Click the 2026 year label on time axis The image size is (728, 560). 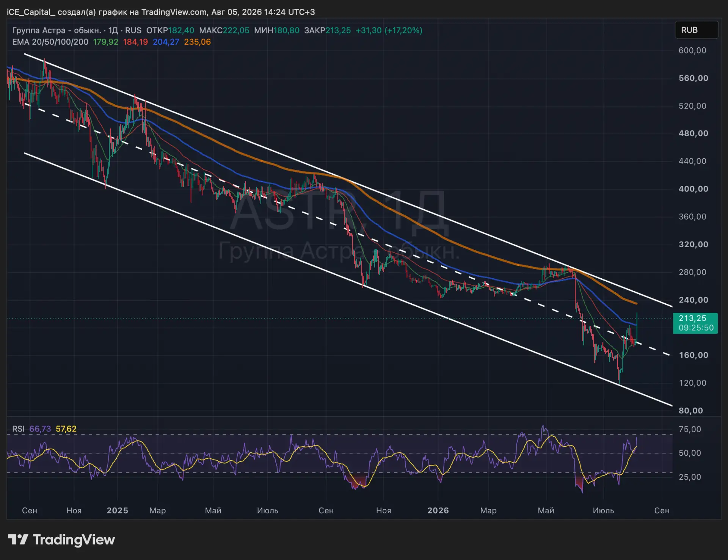[x=438, y=510]
